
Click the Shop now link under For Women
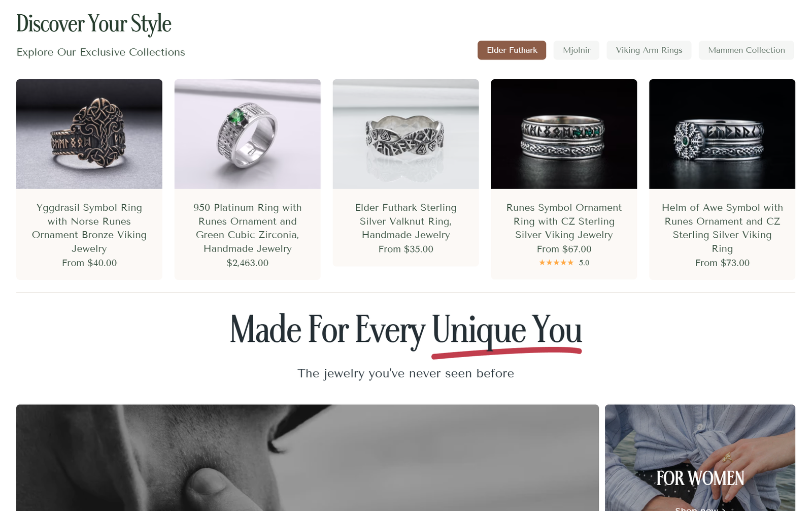click(700, 508)
